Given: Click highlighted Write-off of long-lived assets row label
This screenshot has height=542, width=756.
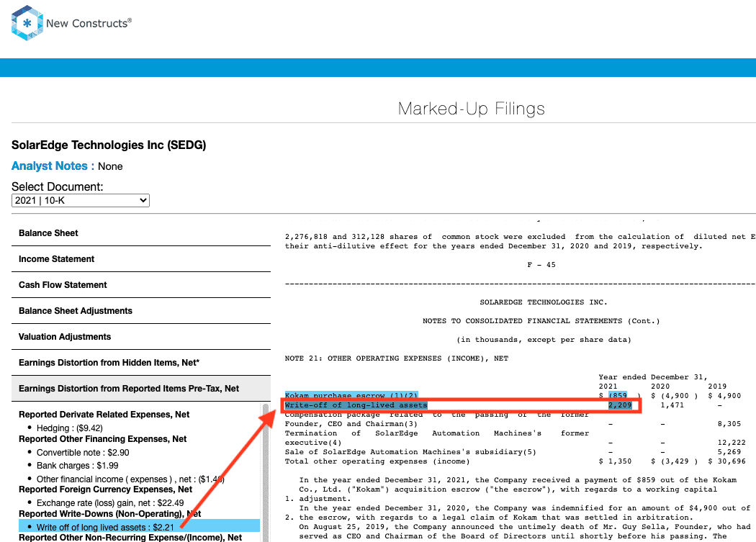Looking at the screenshot, I should pos(356,405).
